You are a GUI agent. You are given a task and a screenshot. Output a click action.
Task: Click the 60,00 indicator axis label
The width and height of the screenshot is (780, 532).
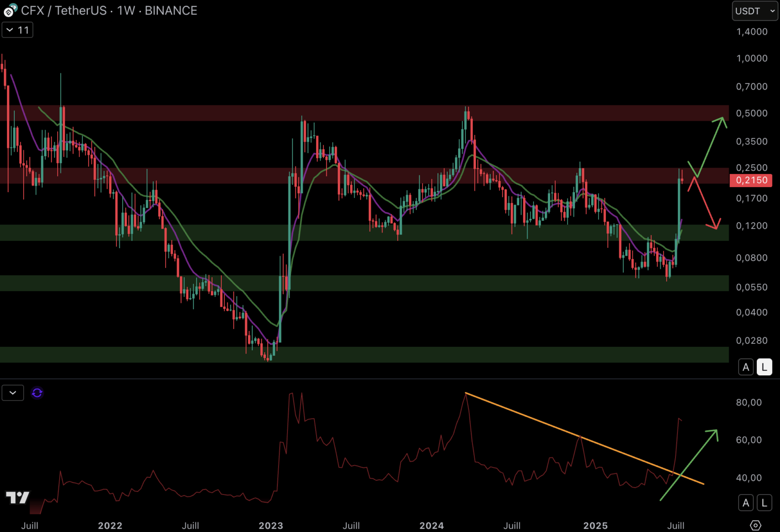(x=748, y=440)
